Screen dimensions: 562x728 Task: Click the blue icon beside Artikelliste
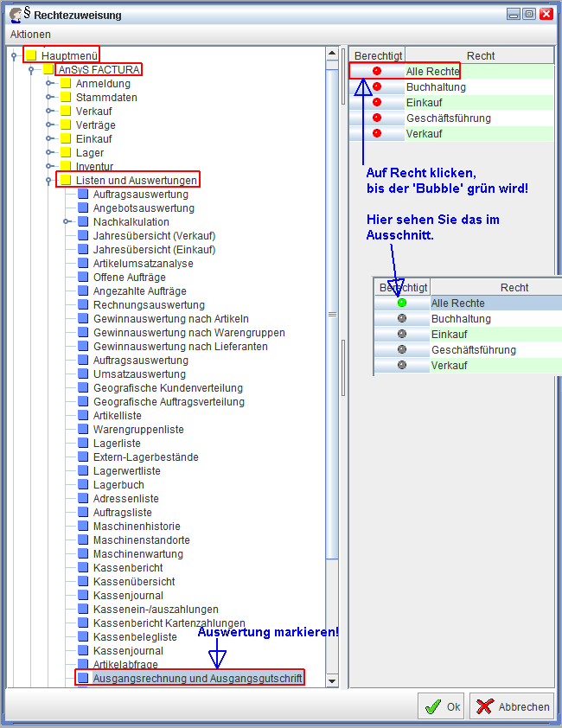(x=83, y=416)
